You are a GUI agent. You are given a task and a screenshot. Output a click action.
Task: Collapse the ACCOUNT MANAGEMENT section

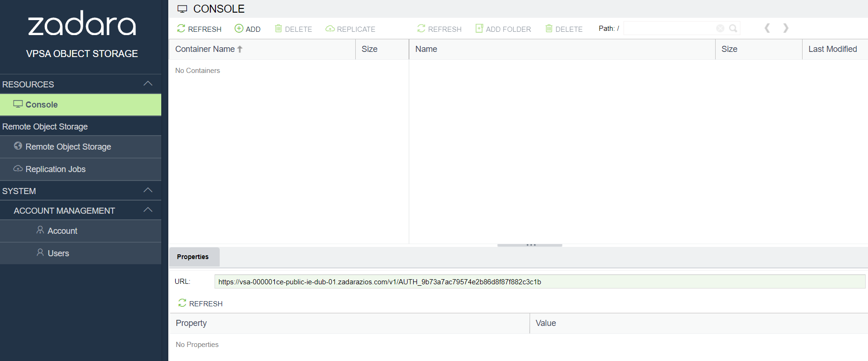pos(148,210)
